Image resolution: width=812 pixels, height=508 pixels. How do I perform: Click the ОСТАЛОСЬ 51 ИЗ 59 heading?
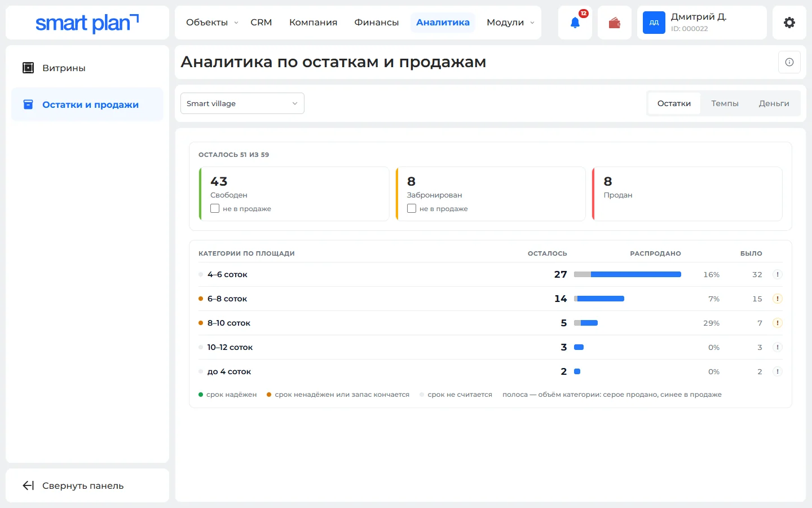tap(233, 155)
